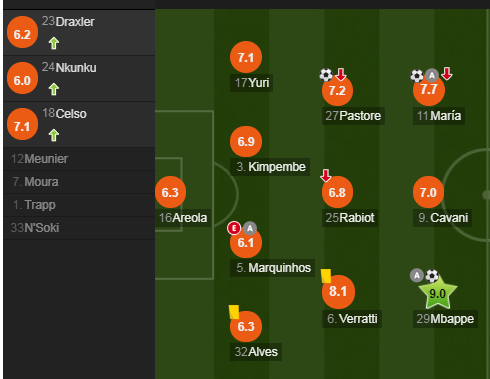490x379 pixels.
Task: Select the 12 Meunier bench entry
Action: (79, 159)
